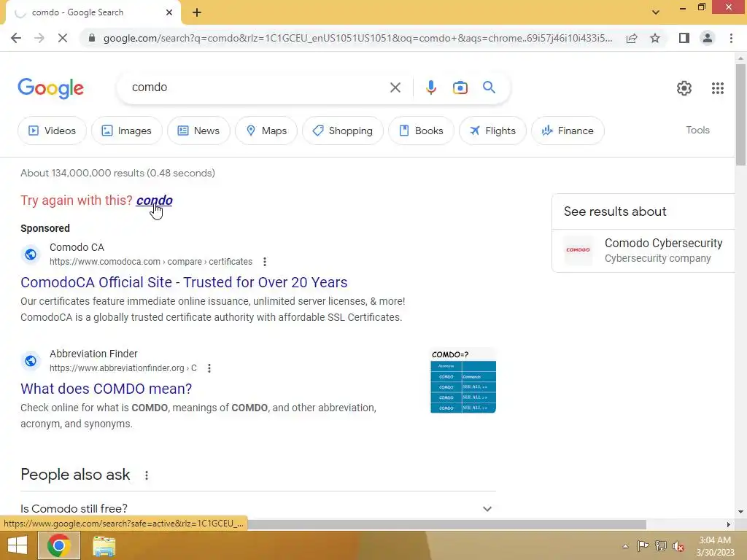Click the Abbreviation Finder site favicon

coord(31,361)
